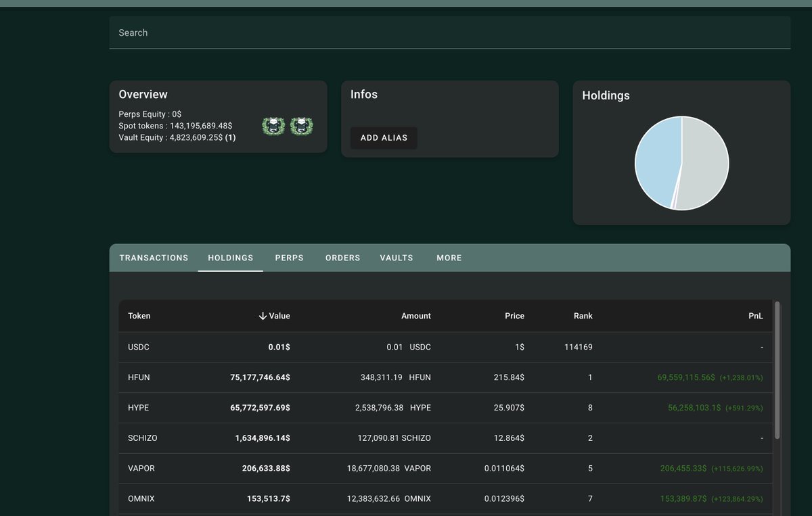
Task: Open the MORE tab menu
Action: [x=449, y=258]
